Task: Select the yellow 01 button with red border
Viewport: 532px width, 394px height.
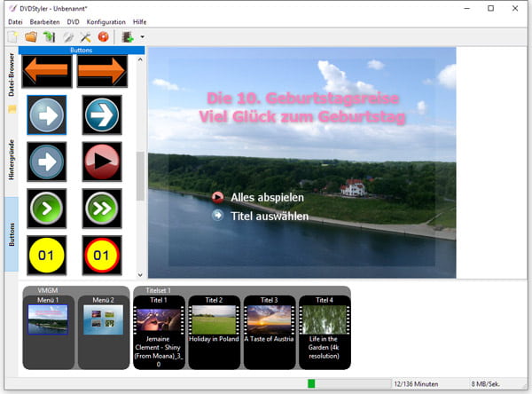Action: (101, 255)
